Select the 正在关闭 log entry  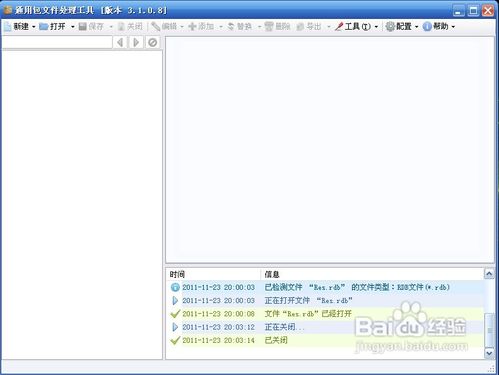click(326, 327)
